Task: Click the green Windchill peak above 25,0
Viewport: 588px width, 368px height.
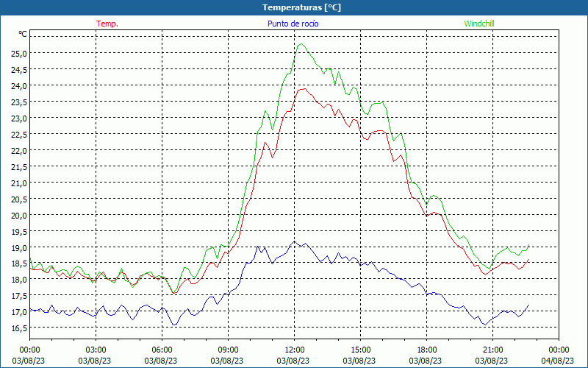Action: click(301, 44)
